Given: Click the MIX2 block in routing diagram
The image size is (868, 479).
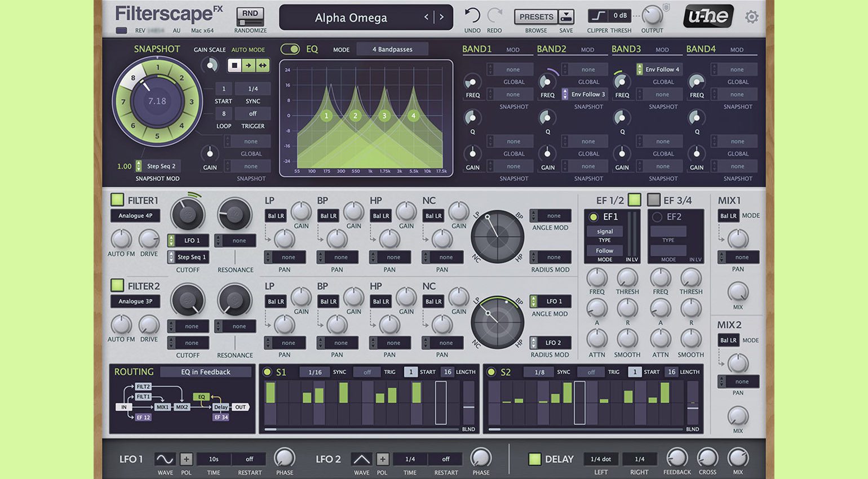Looking at the screenshot, I should [181, 407].
